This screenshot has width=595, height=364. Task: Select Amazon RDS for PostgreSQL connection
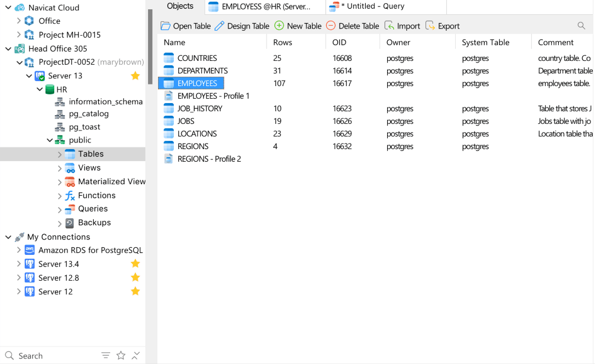click(x=90, y=250)
